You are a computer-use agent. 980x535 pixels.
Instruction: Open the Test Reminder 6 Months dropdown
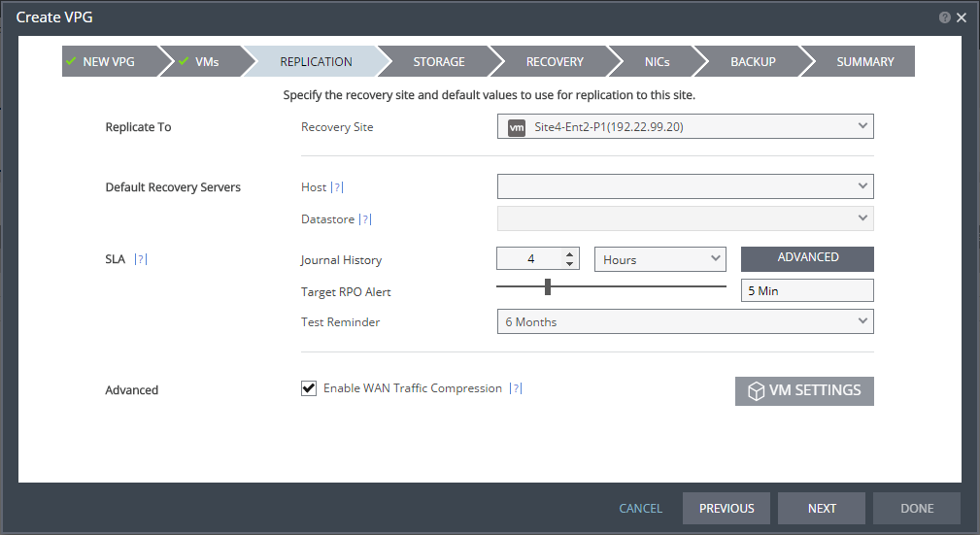tap(685, 321)
